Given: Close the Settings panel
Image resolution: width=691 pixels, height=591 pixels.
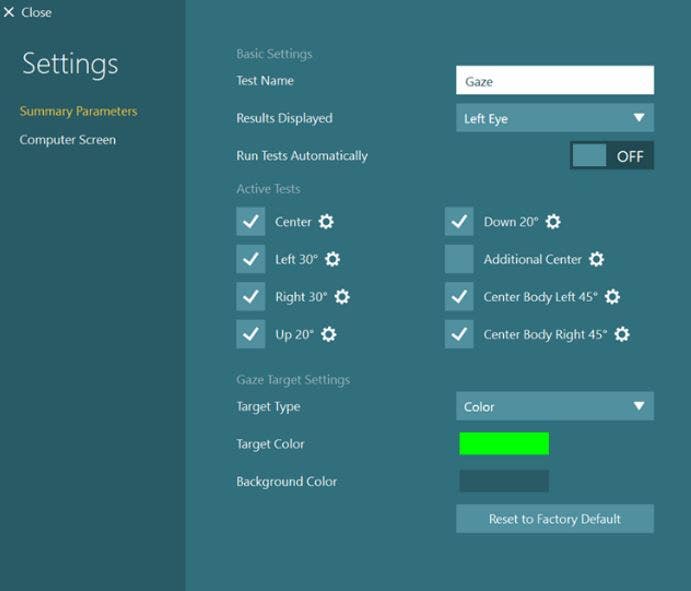Looking at the screenshot, I should 27,12.
